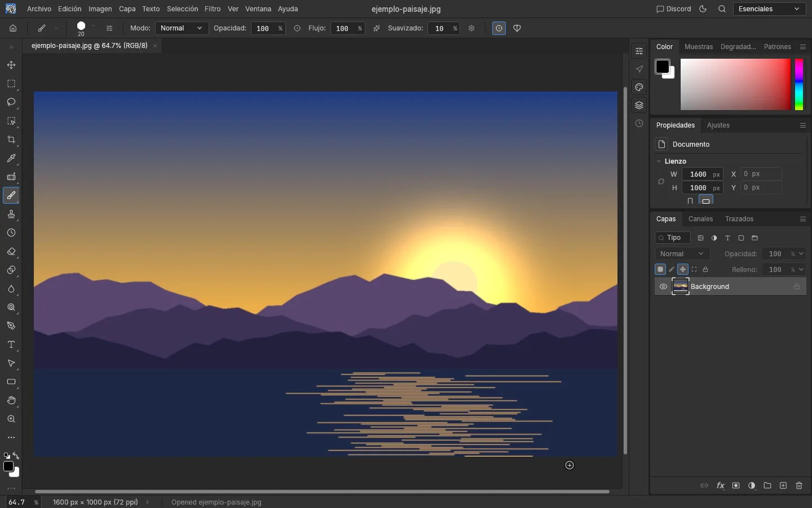
Task: Toggle lock transparent pixels button
Action: tap(660, 269)
